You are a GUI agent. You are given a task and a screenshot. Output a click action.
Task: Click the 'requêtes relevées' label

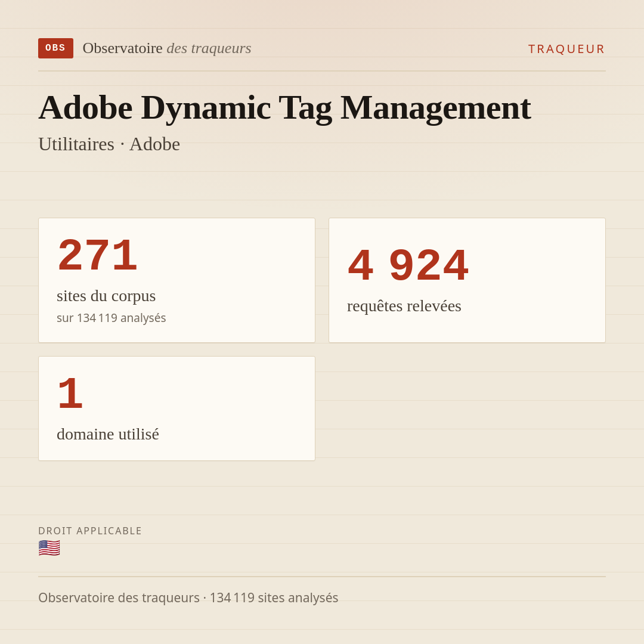(404, 306)
